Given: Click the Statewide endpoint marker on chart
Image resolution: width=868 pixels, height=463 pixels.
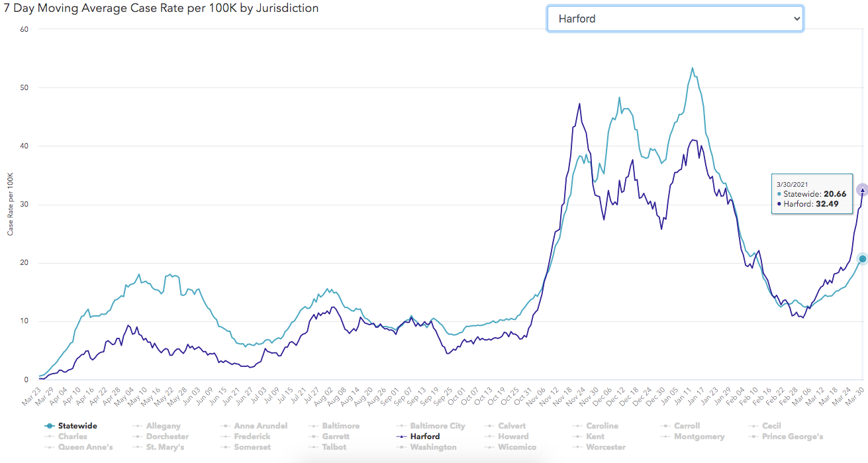Looking at the screenshot, I should [862, 259].
